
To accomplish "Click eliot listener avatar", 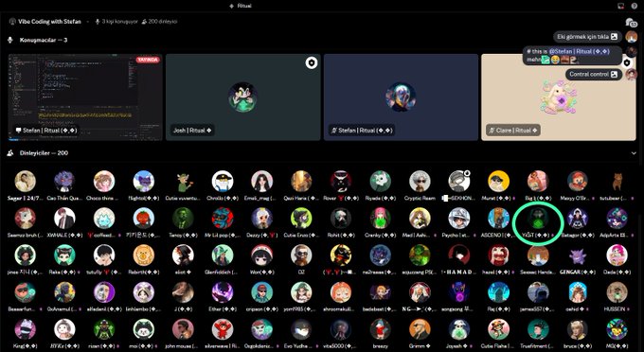I will pos(183,255).
